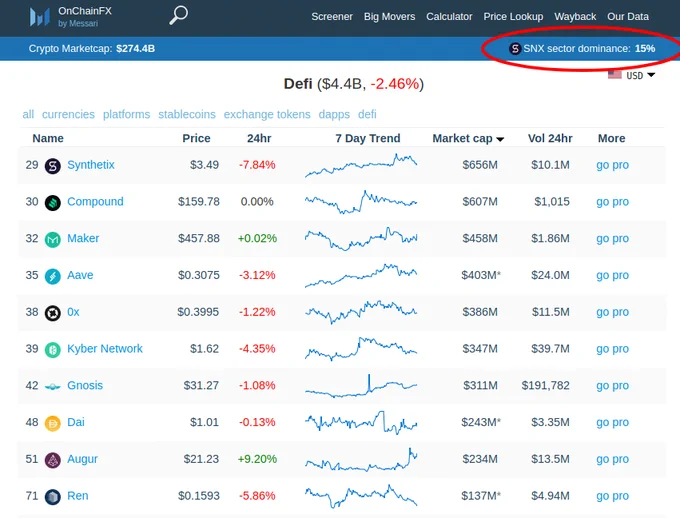Open the Gnosis asset link

point(85,385)
